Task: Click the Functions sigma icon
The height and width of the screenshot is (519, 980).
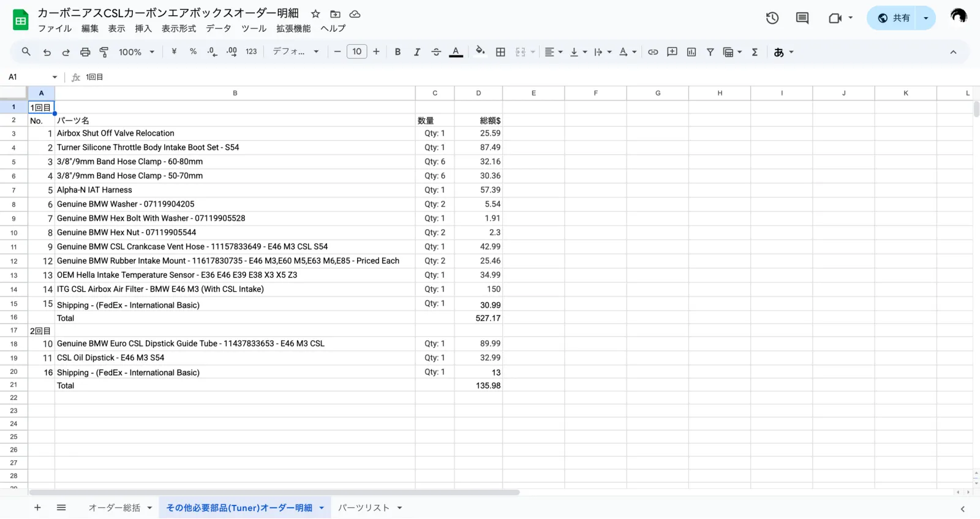Action: 755,52
